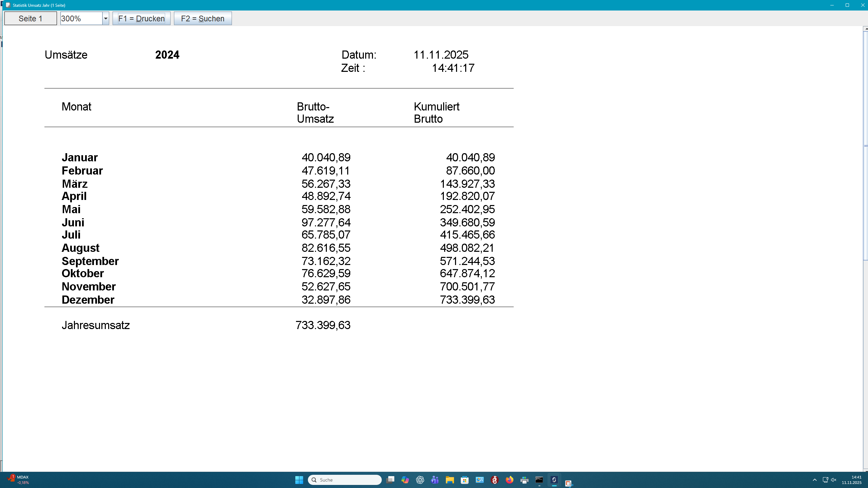Launch Copilot from the taskbar
868x488 pixels.
point(405,480)
